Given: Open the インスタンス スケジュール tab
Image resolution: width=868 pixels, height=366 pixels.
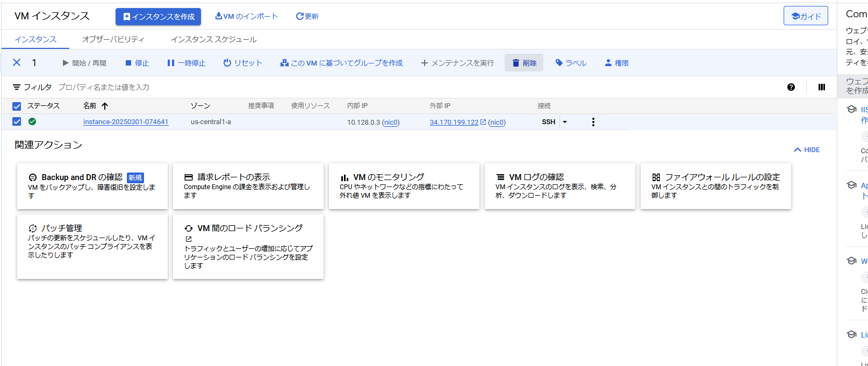Looking at the screenshot, I should (213, 39).
